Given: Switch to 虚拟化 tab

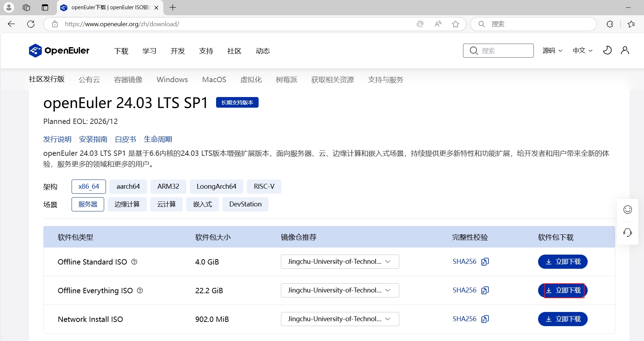Looking at the screenshot, I should click(x=251, y=80).
